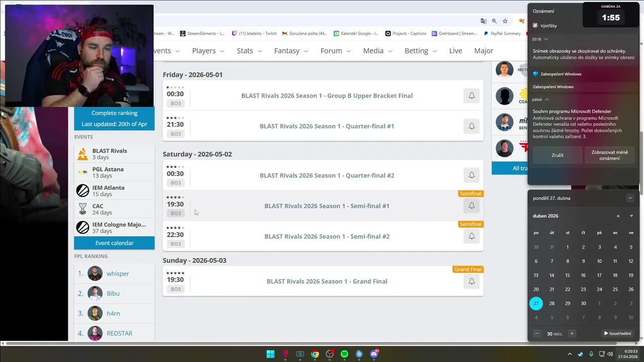
Task: Open the Projects - Captions bookmark
Action: pos(406,34)
